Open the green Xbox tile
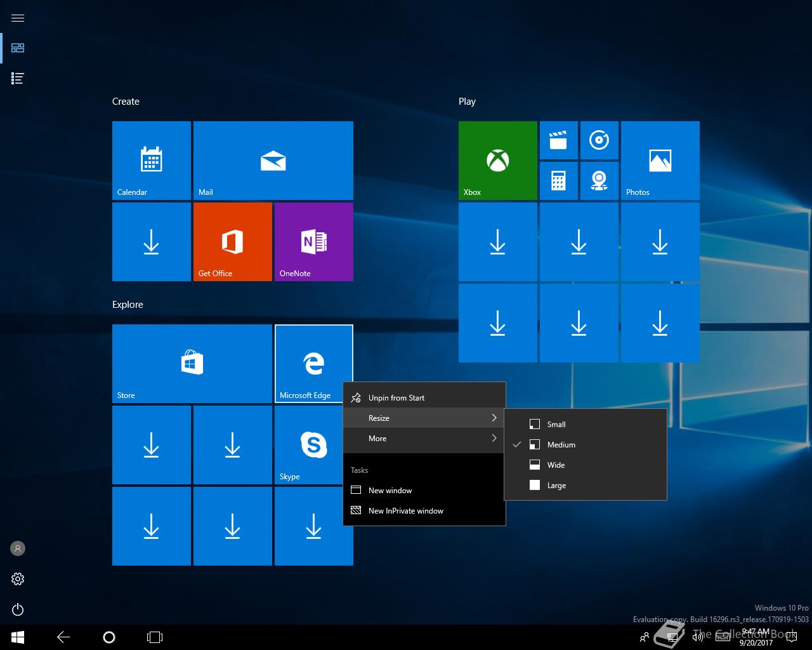Viewport: 812px width, 650px height. tap(498, 161)
